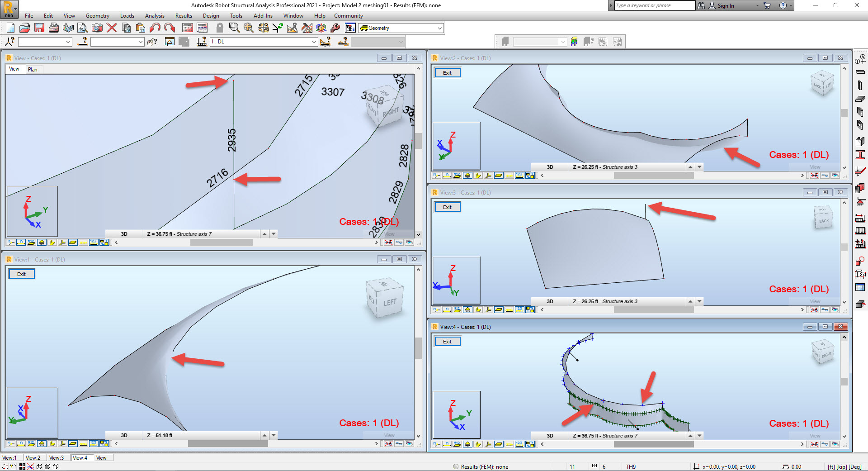Open the Bars tool in the right toolbar
Image resolution: width=868 pixels, height=471 pixels.
860,72
